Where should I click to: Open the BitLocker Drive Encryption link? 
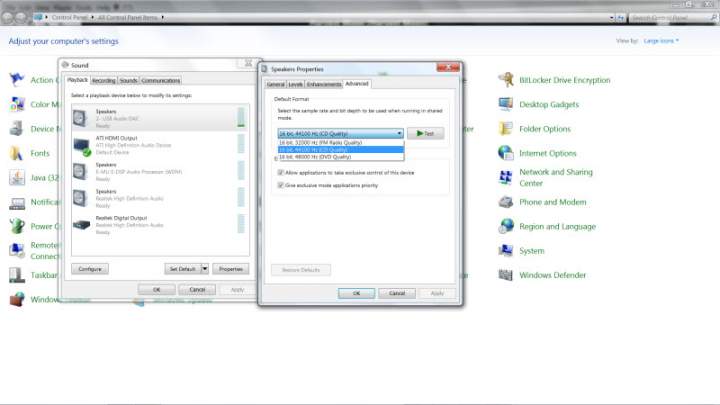565,80
